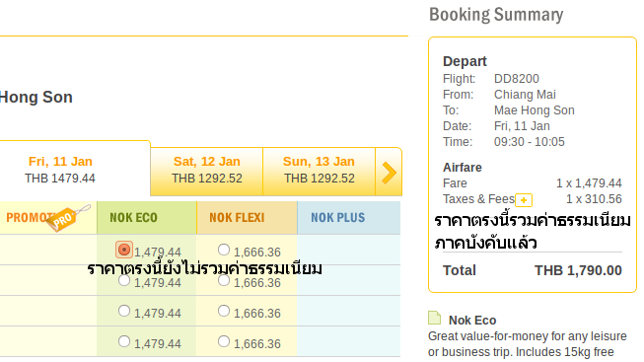Click the next dates arrow icon
This screenshot has width=644, height=362.
(x=389, y=172)
